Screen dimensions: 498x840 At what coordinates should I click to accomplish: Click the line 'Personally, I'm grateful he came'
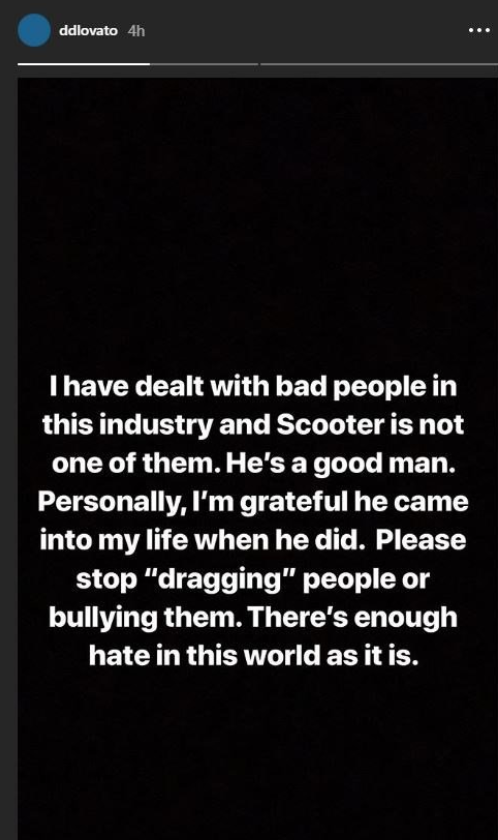pos(253,502)
